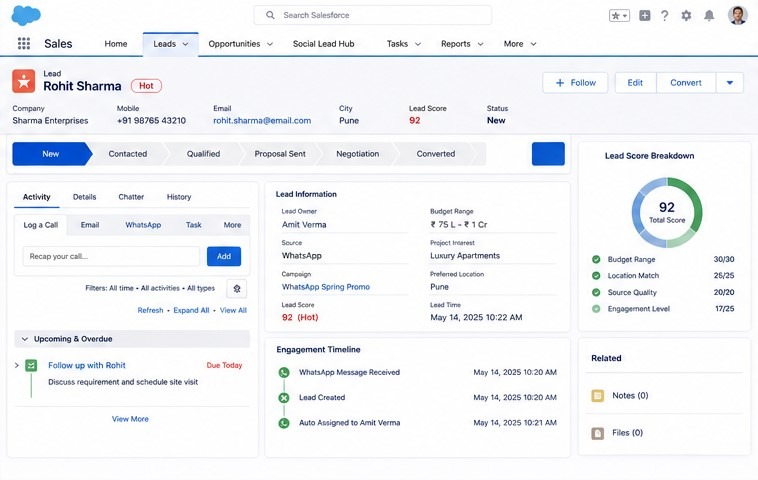Viewport: 758px width, 480px height.
Task: Switch to the History tab
Action: pyautogui.click(x=179, y=197)
